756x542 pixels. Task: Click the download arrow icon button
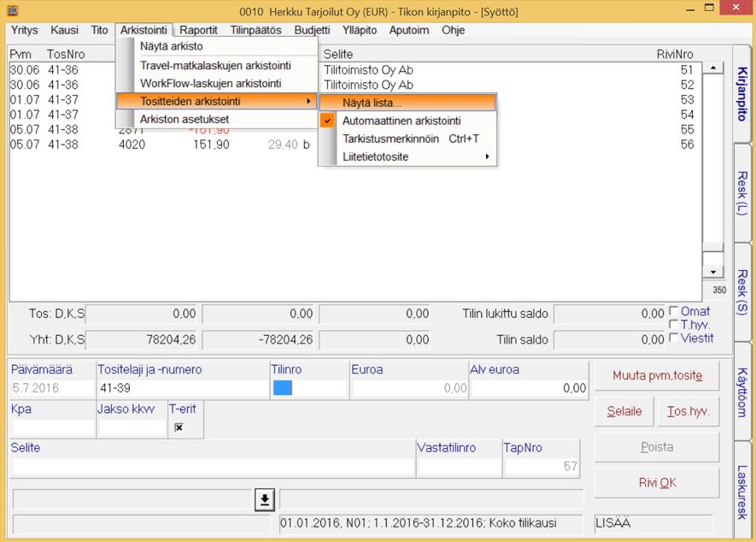[x=265, y=499]
